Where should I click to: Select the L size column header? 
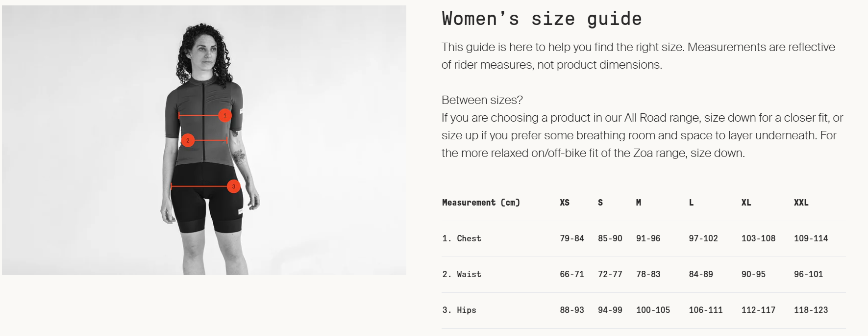691,203
